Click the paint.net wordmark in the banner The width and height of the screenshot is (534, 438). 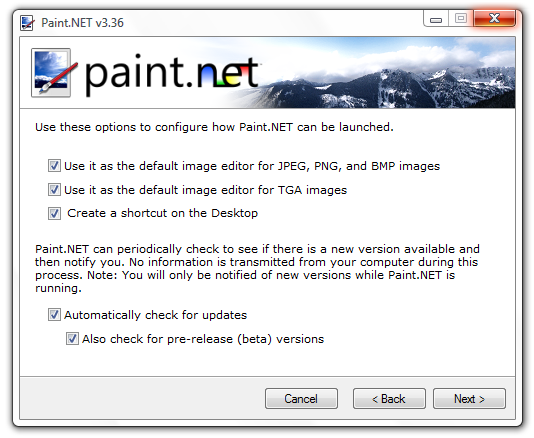tap(172, 75)
